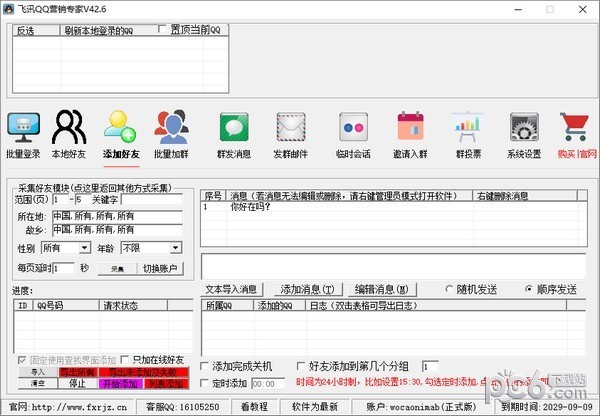Click 到期时间:2029-09-09 status entry
Image resolution: width=600 pixels, height=416 pixels.
tap(546, 407)
